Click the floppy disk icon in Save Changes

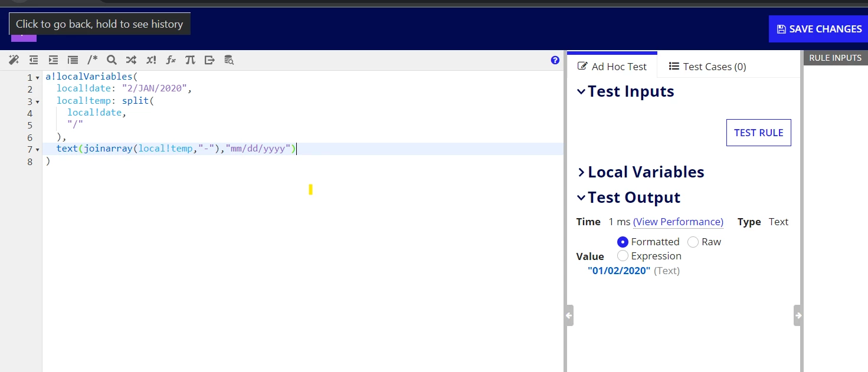781,29
